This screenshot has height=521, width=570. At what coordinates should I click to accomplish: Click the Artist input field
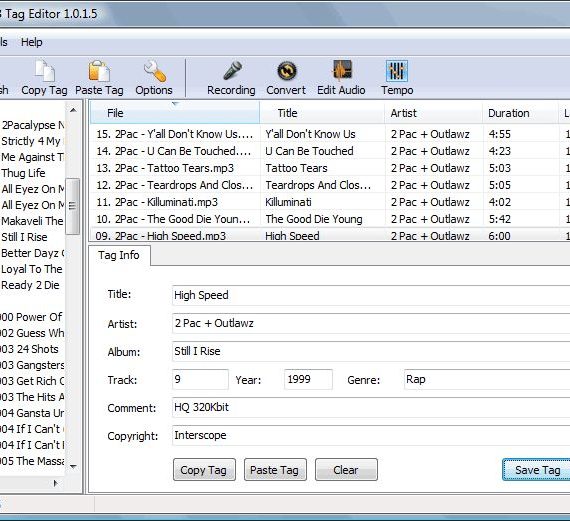click(x=371, y=323)
